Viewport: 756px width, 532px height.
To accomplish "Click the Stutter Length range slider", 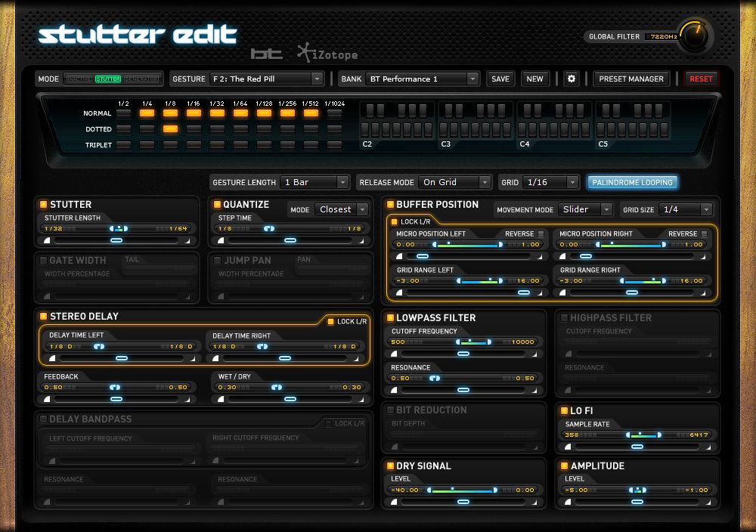I will click(x=119, y=228).
